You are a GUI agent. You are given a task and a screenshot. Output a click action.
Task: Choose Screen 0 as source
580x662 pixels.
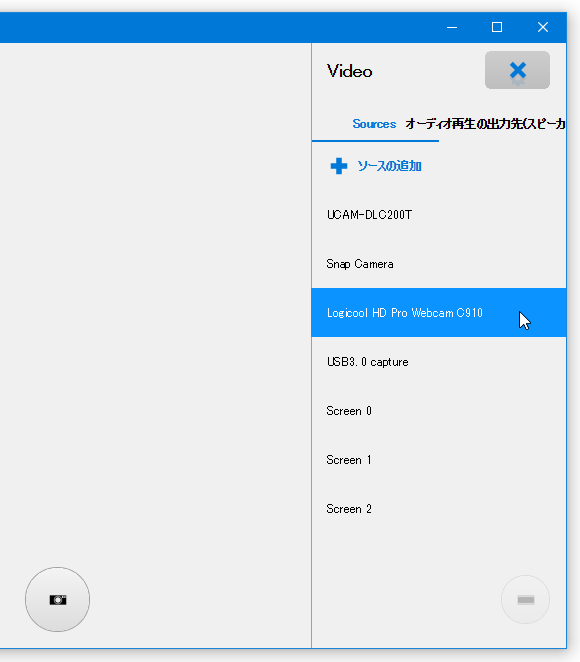(439, 411)
